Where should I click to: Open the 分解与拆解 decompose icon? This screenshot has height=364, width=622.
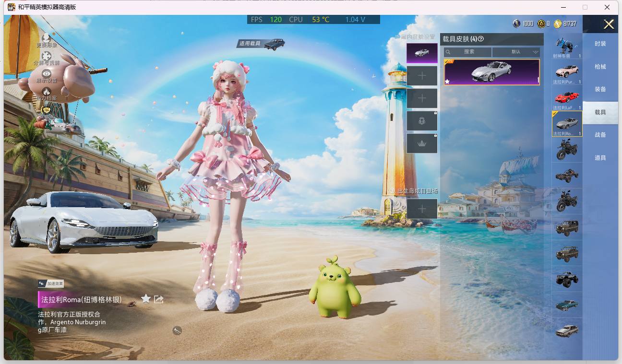pyautogui.click(x=47, y=56)
